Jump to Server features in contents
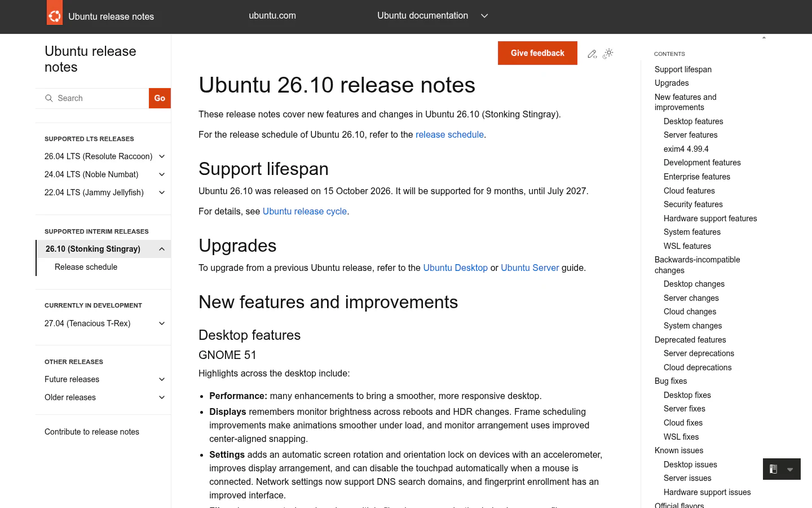812x508 pixels. tap(691, 135)
